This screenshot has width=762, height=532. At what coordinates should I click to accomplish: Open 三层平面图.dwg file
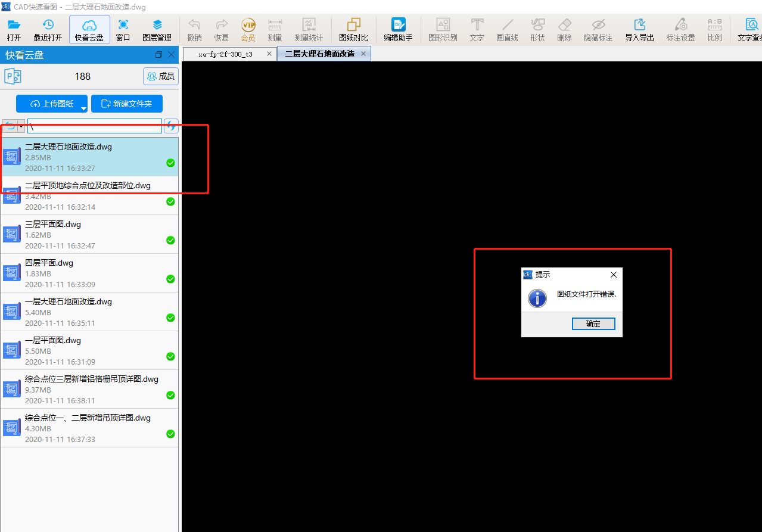click(89, 234)
